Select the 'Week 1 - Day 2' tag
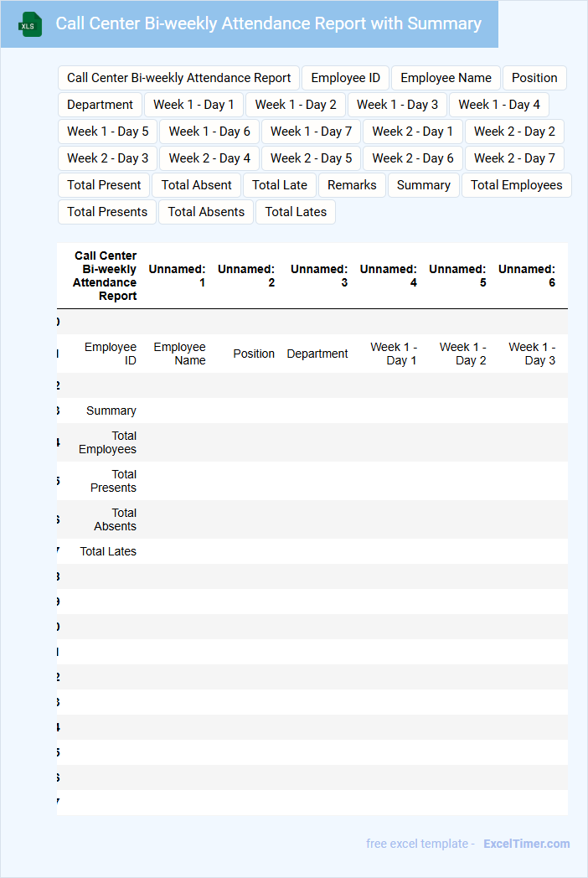The width and height of the screenshot is (588, 878). [x=296, y=105]
